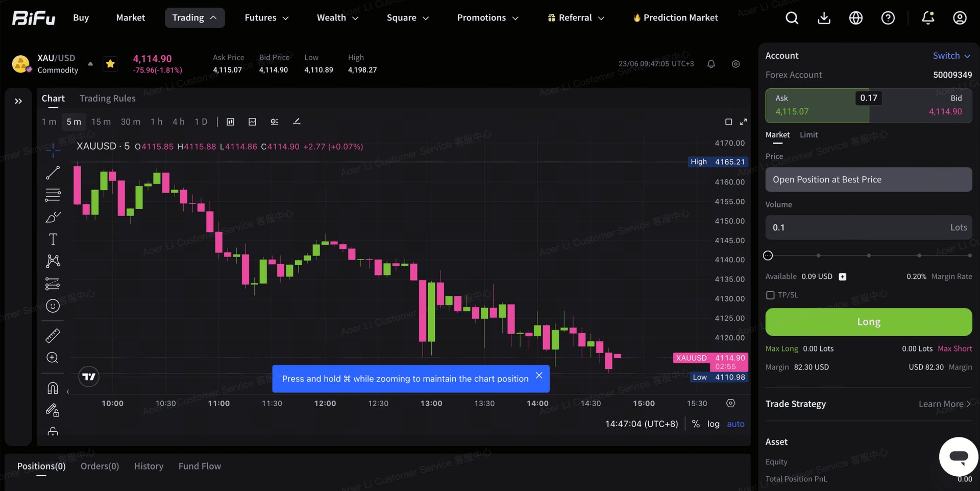Select the brush drawing tool
980x491 pixels.
pos(53,217)
